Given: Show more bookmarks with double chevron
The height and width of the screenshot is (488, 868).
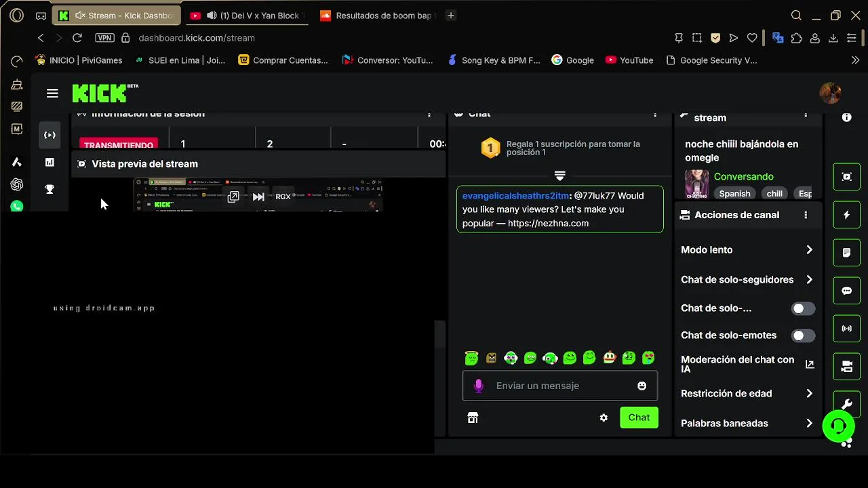Looking at the screenshot, I should pyautogui.click(x=855, y=60).
